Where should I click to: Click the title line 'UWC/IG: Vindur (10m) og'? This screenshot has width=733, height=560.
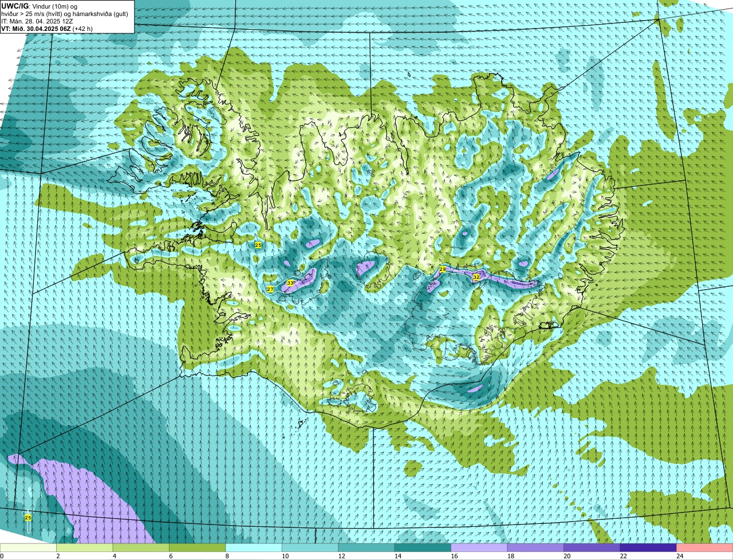pos(40,6)
